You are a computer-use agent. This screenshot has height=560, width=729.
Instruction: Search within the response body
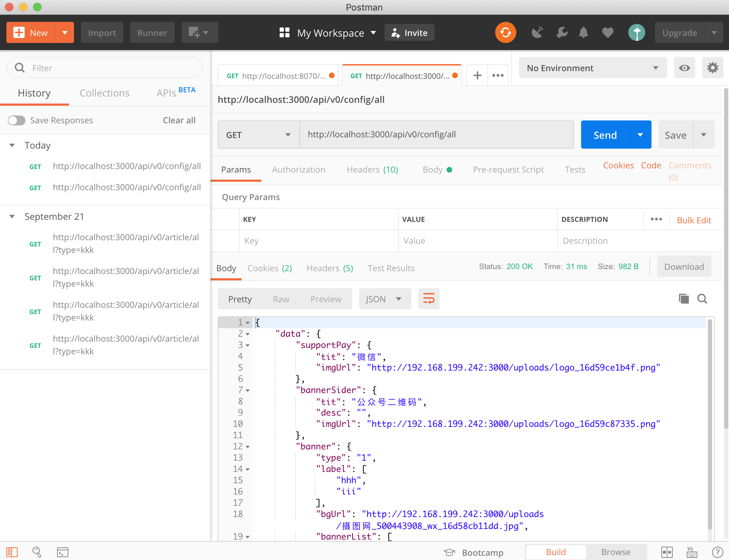coord(702,299)
